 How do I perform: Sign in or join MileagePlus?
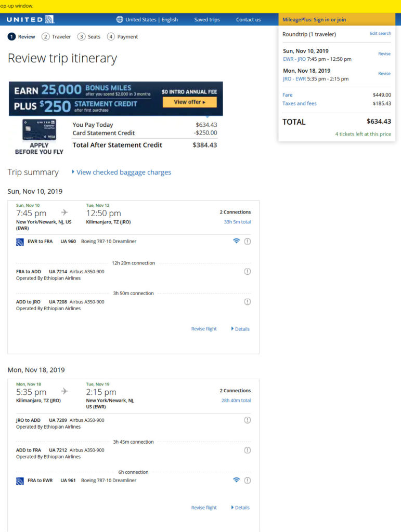[x=314, y=20]
